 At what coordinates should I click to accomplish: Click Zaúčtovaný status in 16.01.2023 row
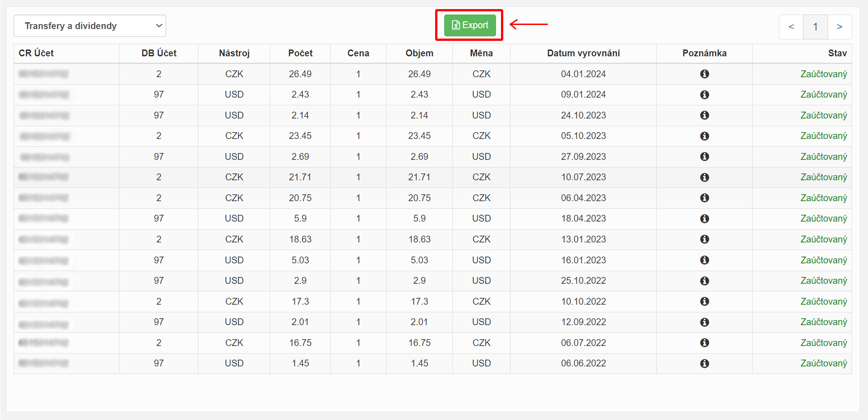point(824,260)
